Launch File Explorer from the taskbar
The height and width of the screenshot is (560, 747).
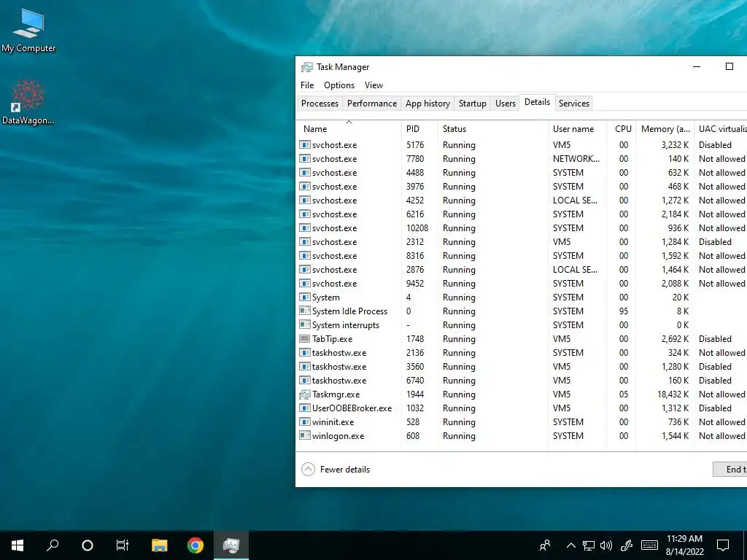[x=160, y=545]
